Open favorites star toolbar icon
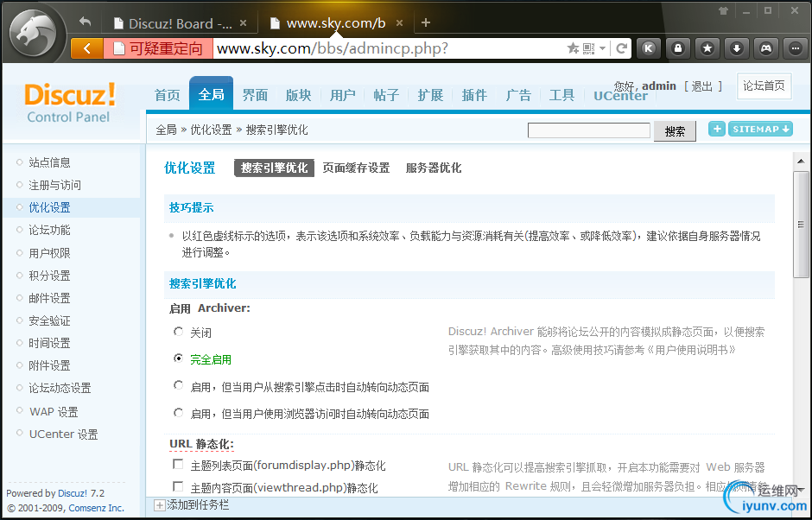812x520 pixels. coord(707,48)
